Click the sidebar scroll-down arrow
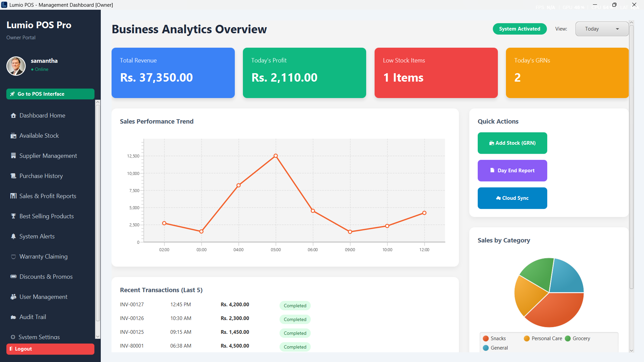Image resolution: width=644 pixels, height=362 pixels. 98,336
